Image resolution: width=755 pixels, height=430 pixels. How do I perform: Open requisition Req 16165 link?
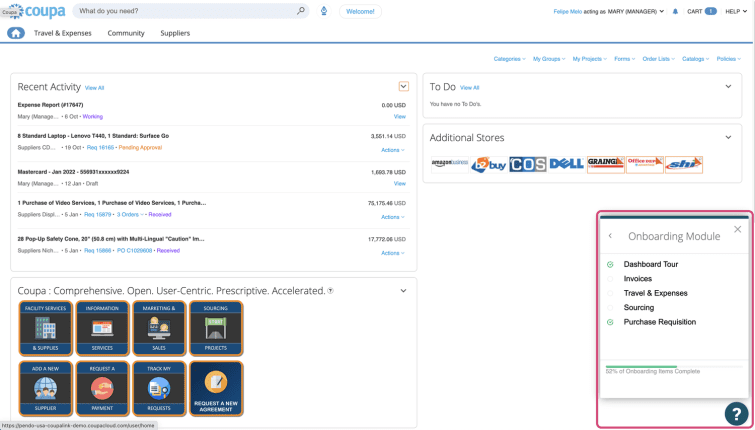(x=100, y=148)
